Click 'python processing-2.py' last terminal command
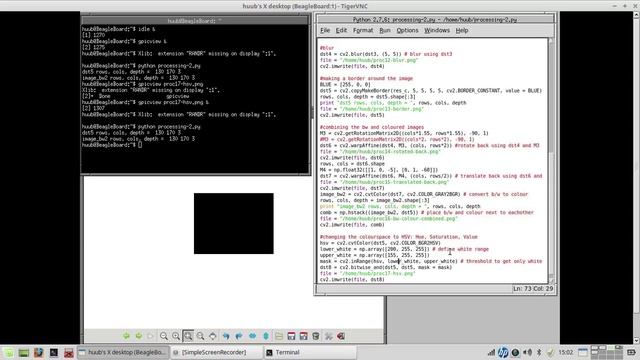Screen dimensions: 640x360 tap(169, 127)
